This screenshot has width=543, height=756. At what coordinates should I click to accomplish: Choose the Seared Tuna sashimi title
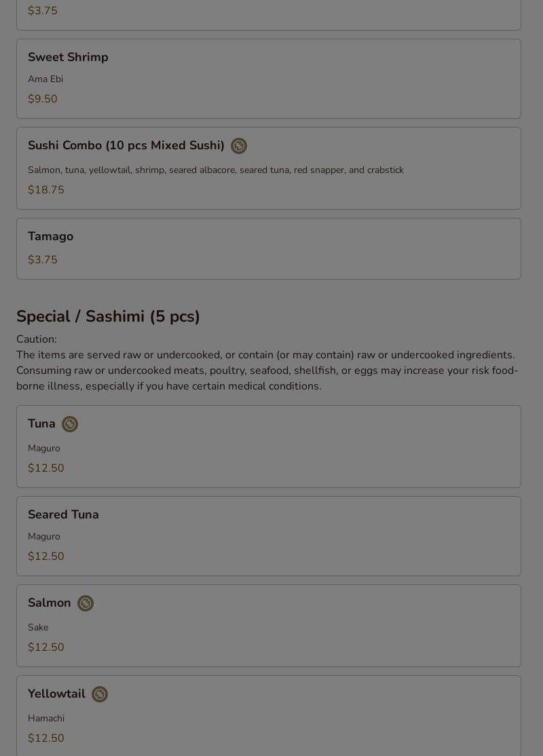coord(63,514)
